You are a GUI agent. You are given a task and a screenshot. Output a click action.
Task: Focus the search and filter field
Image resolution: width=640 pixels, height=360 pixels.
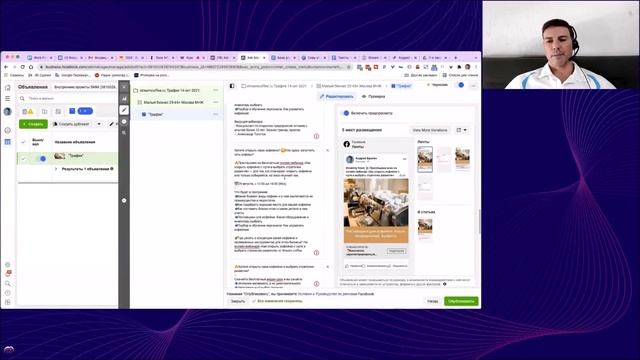tap(67, 98)
